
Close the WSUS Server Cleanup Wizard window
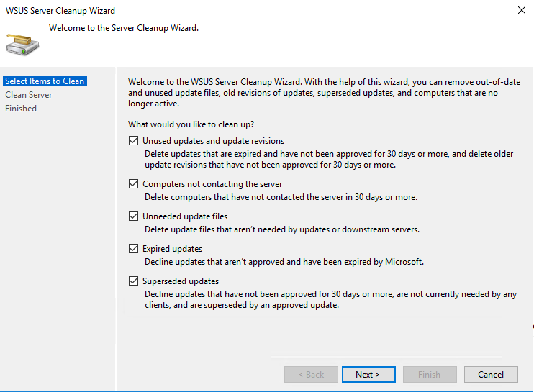[521, 10]
